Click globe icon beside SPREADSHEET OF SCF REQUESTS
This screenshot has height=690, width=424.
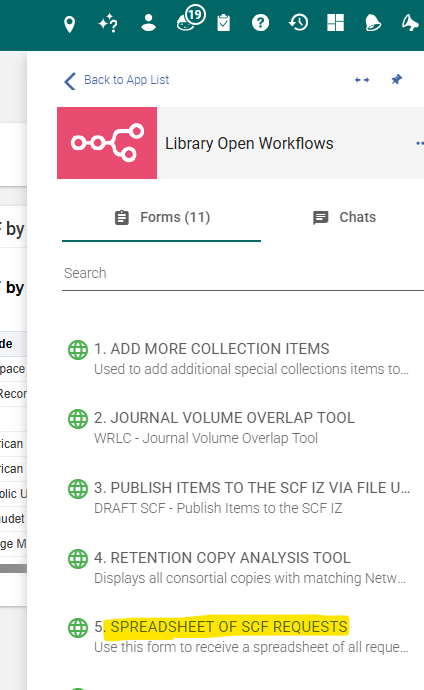pyautogui.click(x=78, y=628)
